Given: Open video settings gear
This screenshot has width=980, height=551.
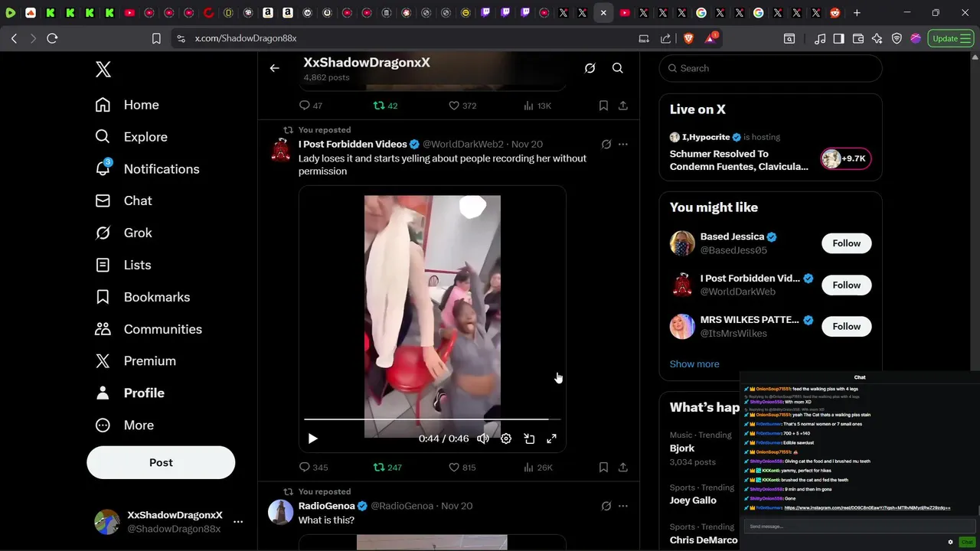Looking at the screenshot, I should [506, 439].
